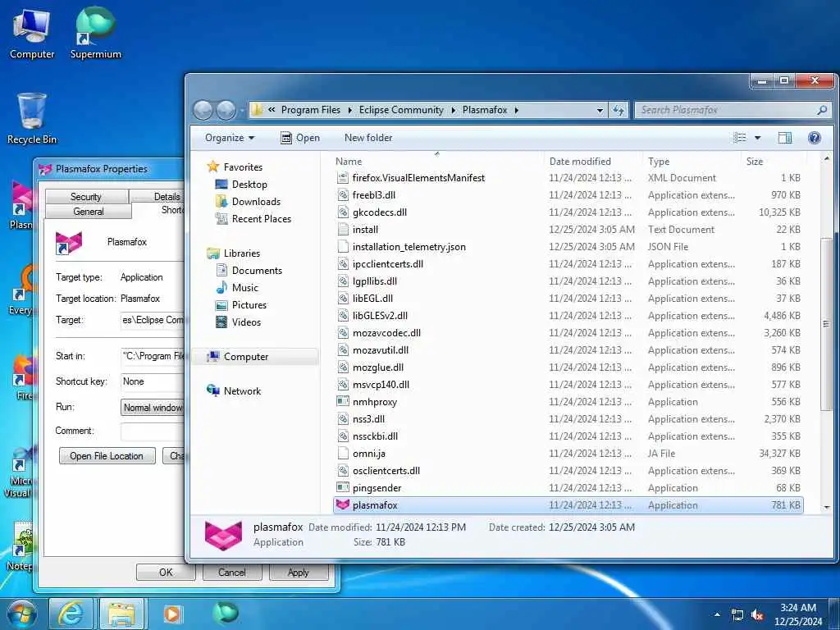Select the pingsender application icon
The height and width of the screenshot is (630, 840).
pyautogui.click(x=342, y=487)
